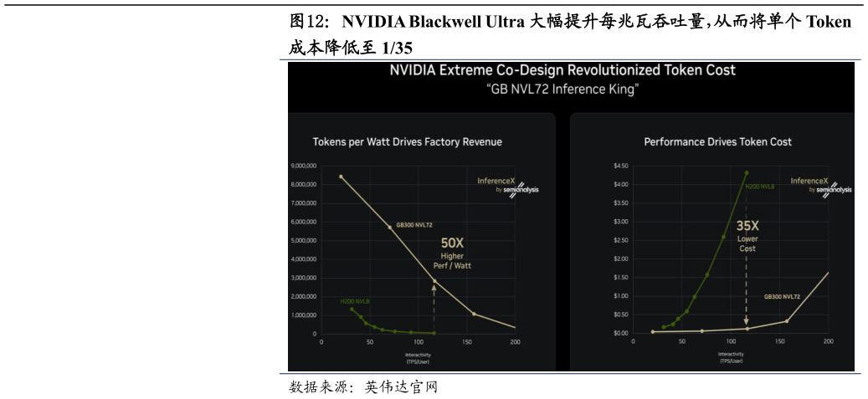Screen dimensions: 868x399
Task: Click the "Lower Cost" annotation
Action: (747, 244)
